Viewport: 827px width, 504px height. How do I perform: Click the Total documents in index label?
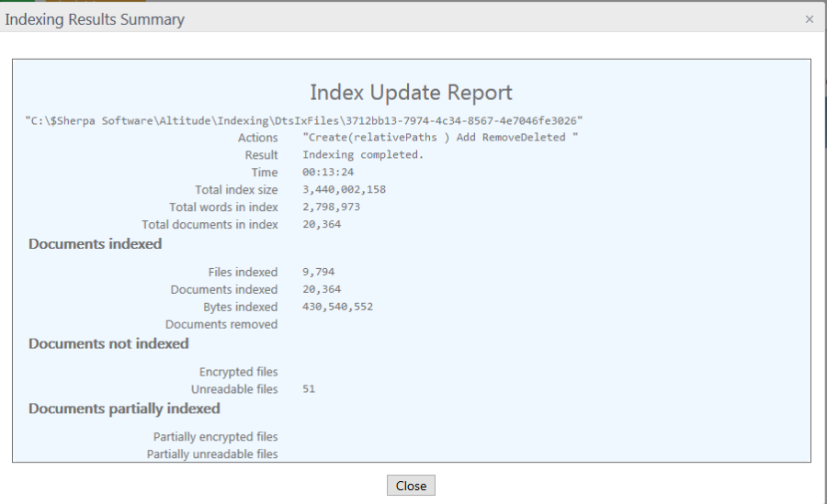210,225
